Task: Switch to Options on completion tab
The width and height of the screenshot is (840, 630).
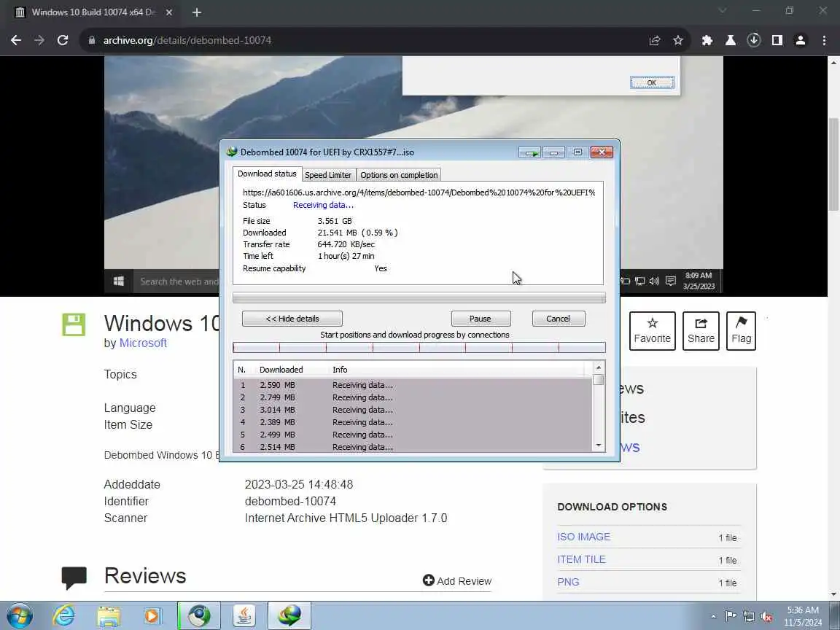Action: [x=399, y=175]
